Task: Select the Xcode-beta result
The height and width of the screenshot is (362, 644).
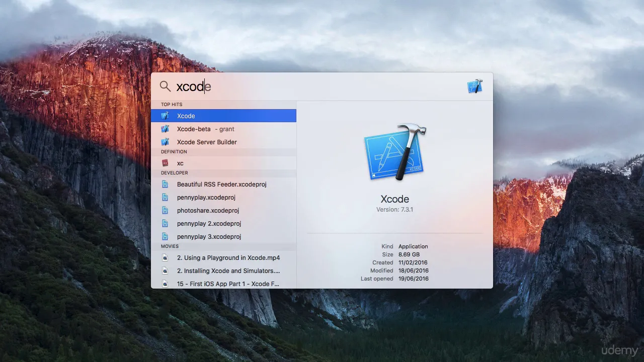Action: pos(223,129)
